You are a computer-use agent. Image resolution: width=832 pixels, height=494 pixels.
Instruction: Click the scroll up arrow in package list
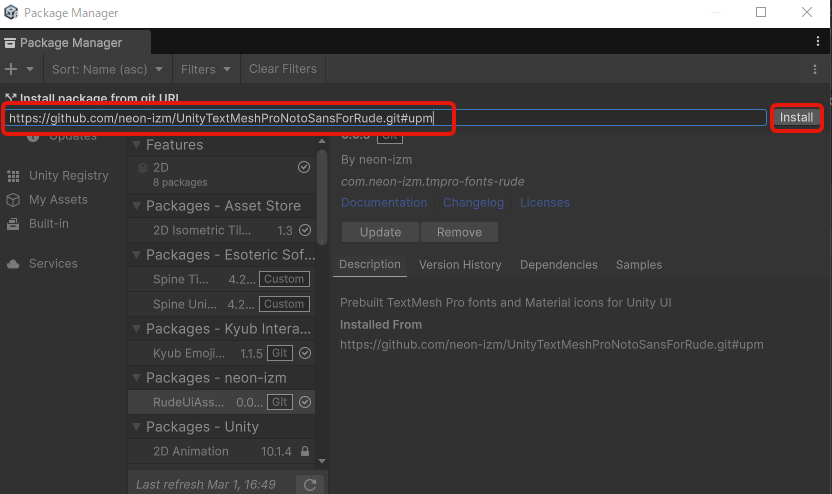(x=322, y=141)
